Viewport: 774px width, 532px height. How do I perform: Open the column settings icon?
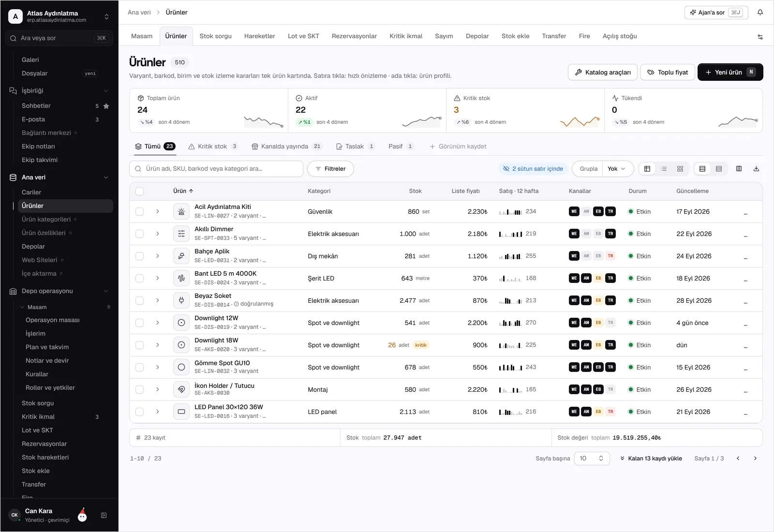click(x=739, y=169)
